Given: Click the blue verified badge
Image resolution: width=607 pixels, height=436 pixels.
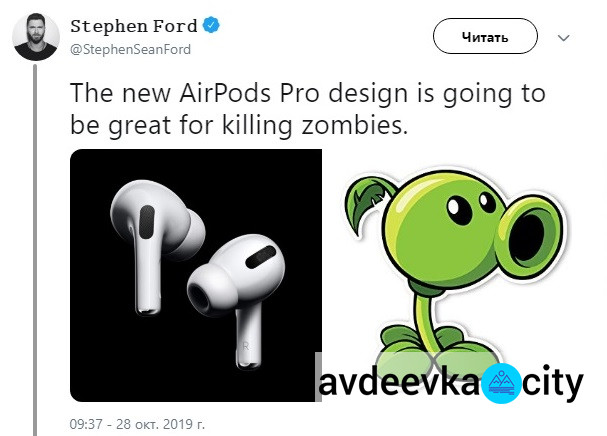Looking at the screenshot, I should (x=211, y=25).
